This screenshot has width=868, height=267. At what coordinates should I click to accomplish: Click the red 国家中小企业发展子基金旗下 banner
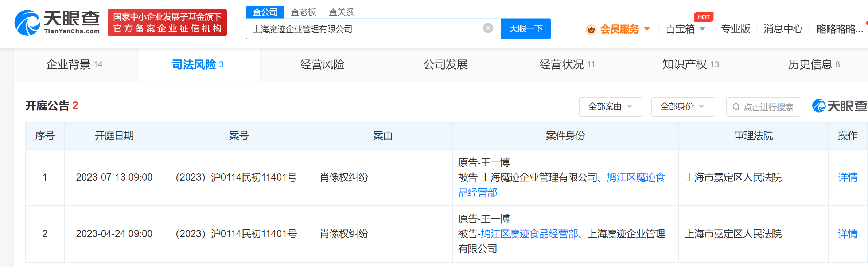167,23
